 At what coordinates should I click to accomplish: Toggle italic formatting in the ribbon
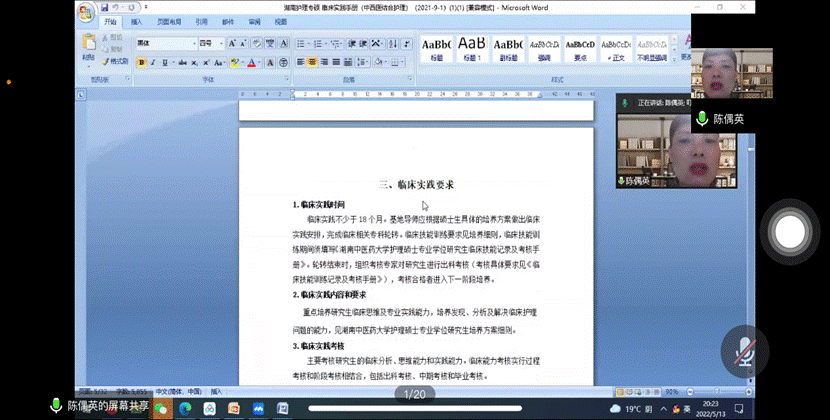(x=154, y=62)
